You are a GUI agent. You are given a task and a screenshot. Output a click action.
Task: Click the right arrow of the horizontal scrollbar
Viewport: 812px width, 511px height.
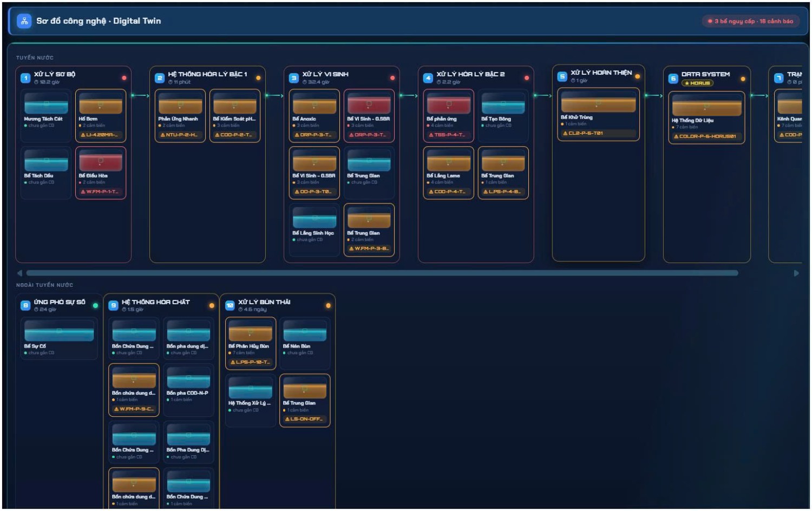[x=796, y=273]
